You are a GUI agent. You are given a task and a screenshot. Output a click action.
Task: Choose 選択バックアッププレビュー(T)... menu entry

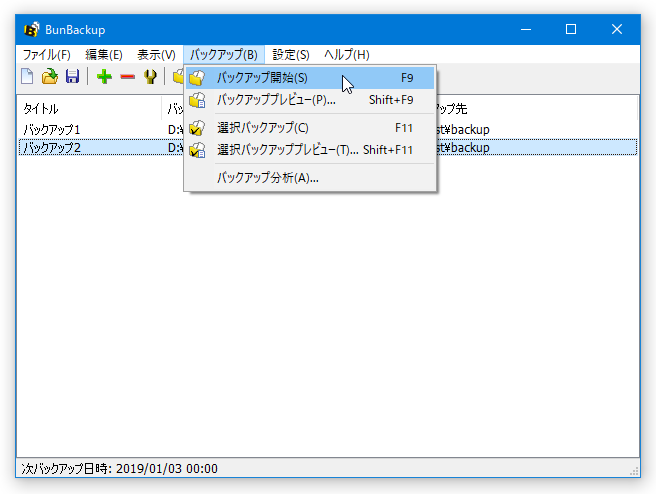310,150
